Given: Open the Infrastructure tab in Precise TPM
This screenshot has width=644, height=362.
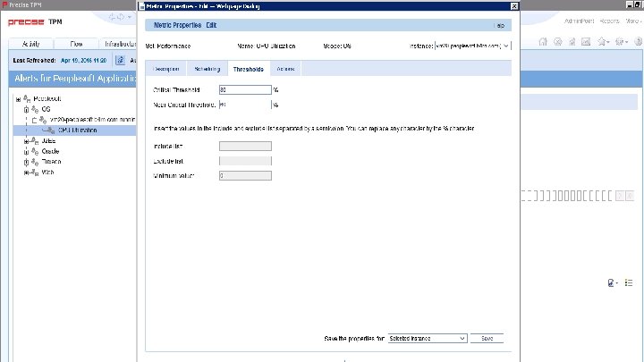Looking at the screenshot, I should coord(118,44).
